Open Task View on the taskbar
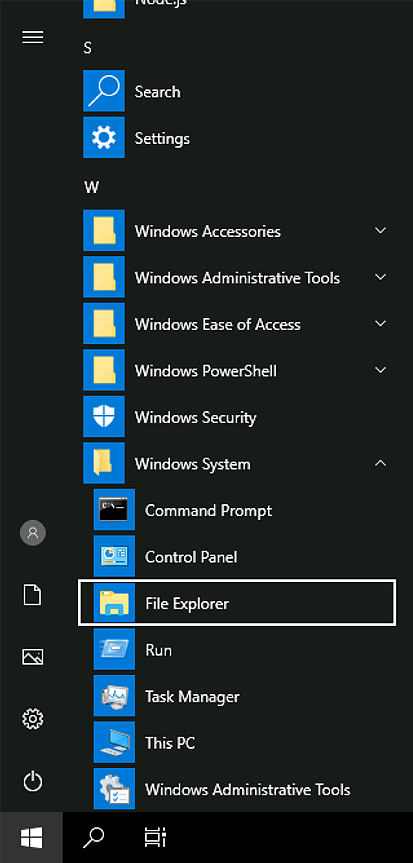413x863 pixels. [x=155, y=838]
